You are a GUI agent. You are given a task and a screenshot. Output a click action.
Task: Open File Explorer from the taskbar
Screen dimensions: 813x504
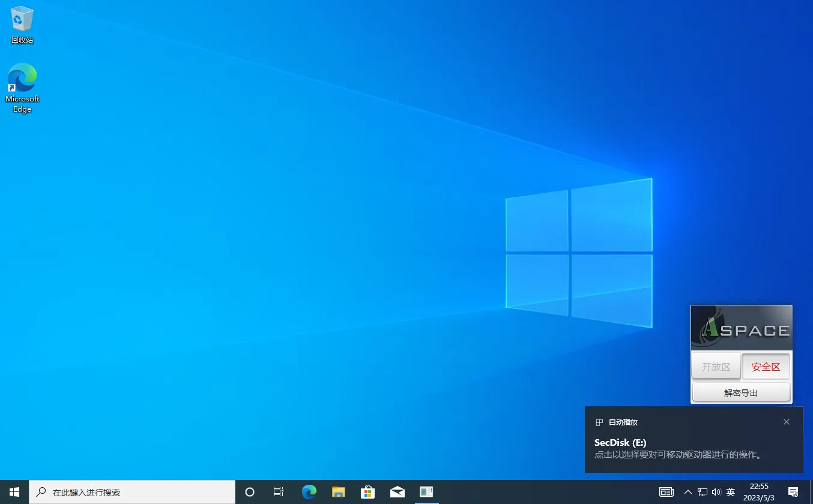pyautogui.click(x=338, y=491)
